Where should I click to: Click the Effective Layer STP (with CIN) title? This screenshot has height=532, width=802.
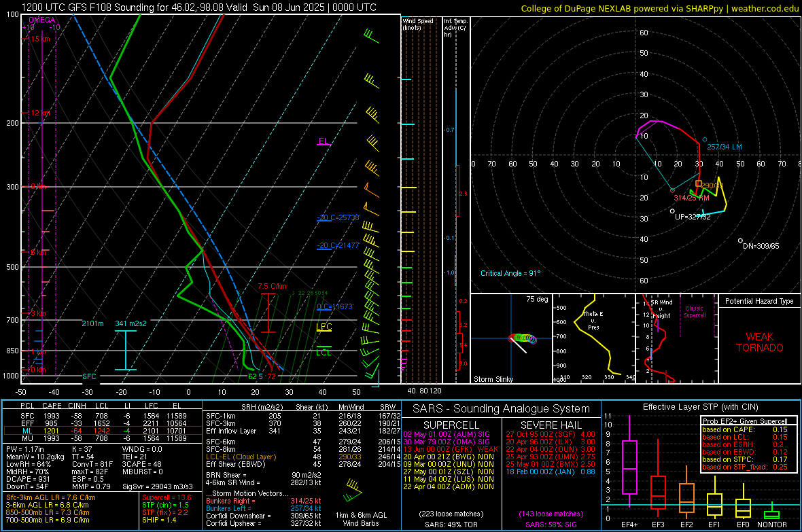[700, 407]
